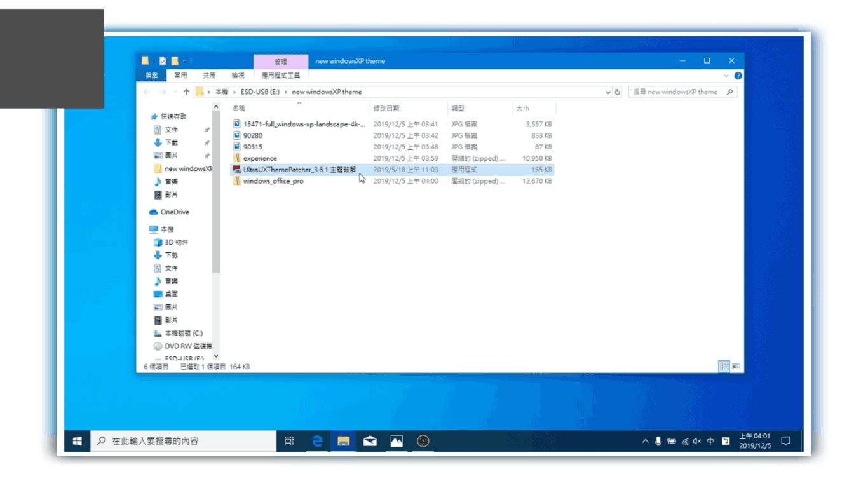This screenshot has width=868, height=488.
Task: Open the Windows Start menu
Action: [78, 441]
